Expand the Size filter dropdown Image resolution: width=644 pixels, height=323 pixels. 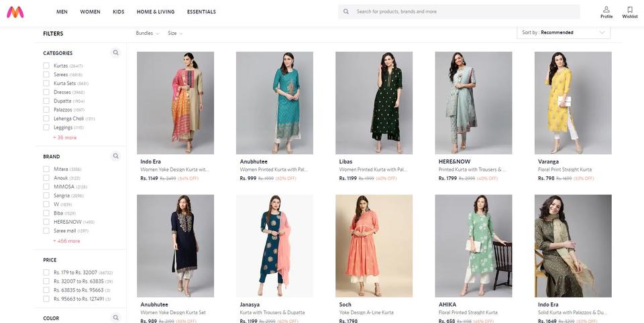tap(175, 33)
